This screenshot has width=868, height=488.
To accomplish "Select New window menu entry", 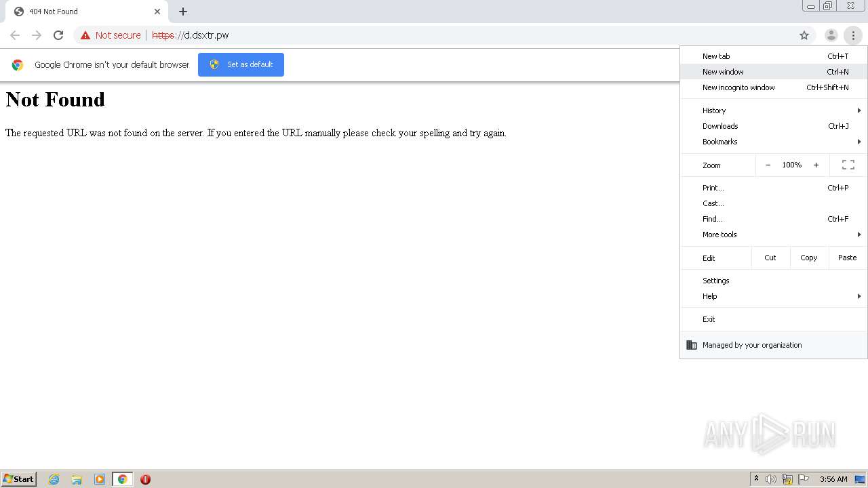I will (774, 72).
